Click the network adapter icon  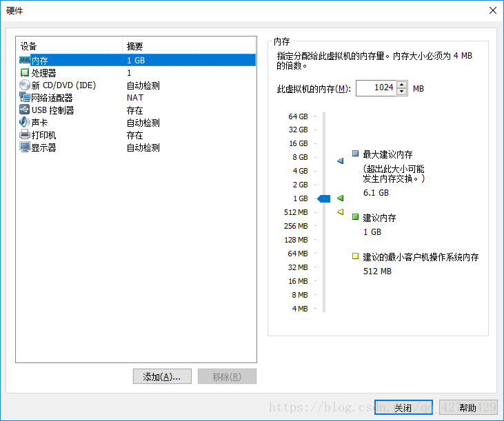pyautogui.click(x=25, y=97)
